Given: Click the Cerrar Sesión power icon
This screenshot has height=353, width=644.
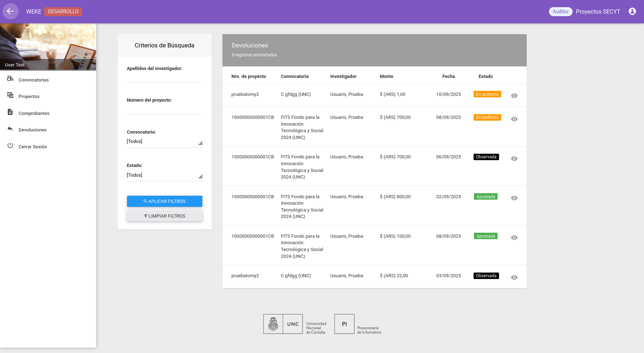Looking at the screenshot, I should click(x=10, y=145).
